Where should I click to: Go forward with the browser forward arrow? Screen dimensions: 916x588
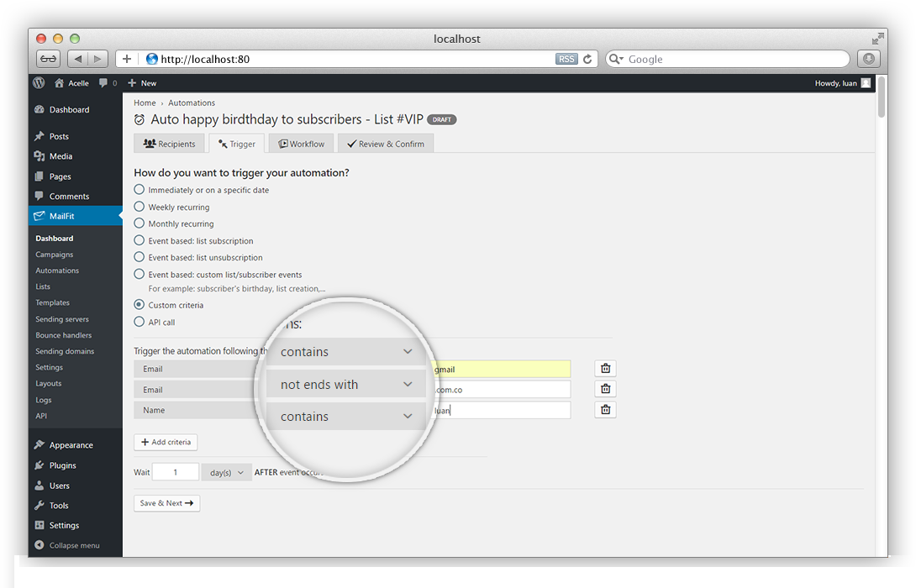(x=97, y=59)
